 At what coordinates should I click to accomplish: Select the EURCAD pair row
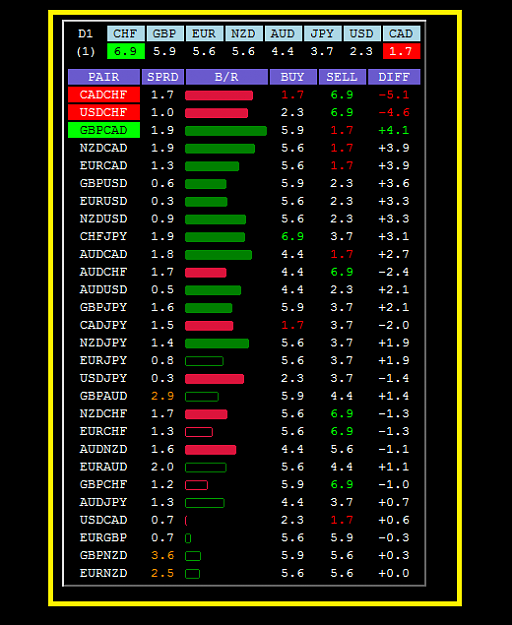point(104,165)
